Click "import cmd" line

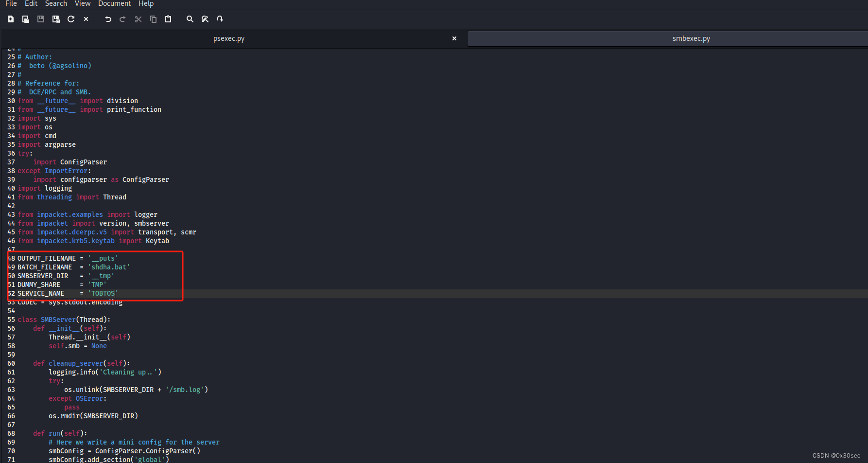(37, 136)
